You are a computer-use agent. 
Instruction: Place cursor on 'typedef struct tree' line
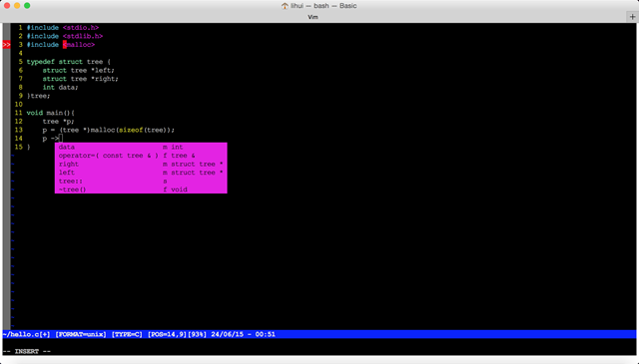pyautogui.click(x=69, y=62)
